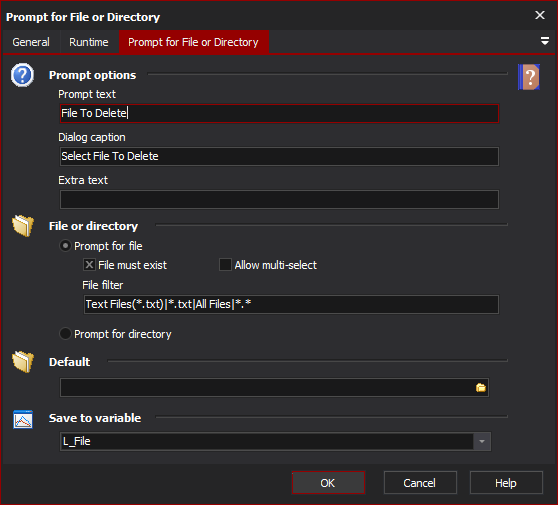This screenshot has width=558, height=505.
Task: Select the Prompt for file radio button
Action: click(65, 246)
